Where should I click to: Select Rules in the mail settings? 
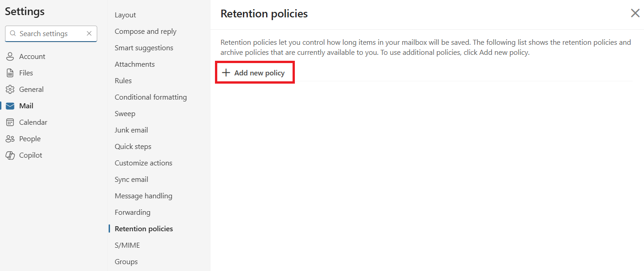(123, 81)
